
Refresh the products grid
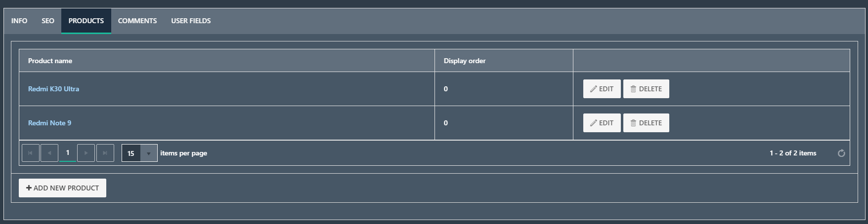841,153
